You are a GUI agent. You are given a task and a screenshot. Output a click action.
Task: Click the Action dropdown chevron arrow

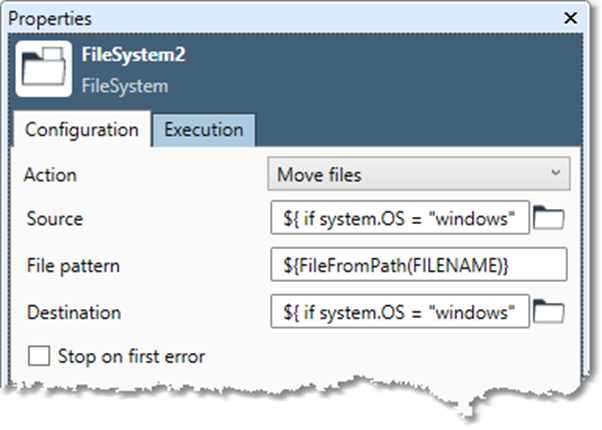tap(555, 175)
